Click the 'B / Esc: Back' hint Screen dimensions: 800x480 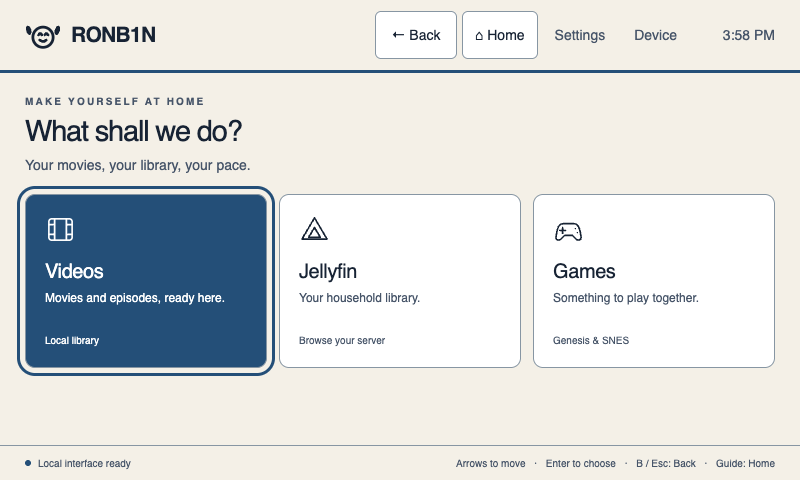[x=666, y=464]
